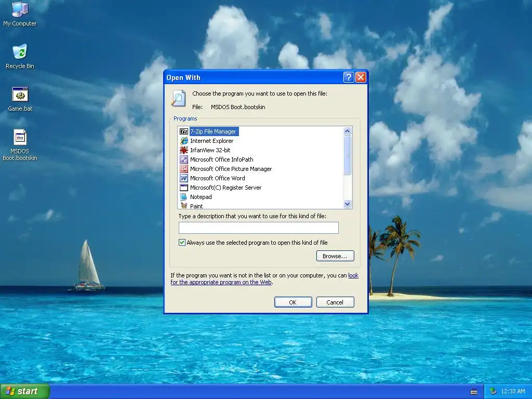Close the Open With dialog
This screenshot has height=399, width=532.
coord(361,77)
